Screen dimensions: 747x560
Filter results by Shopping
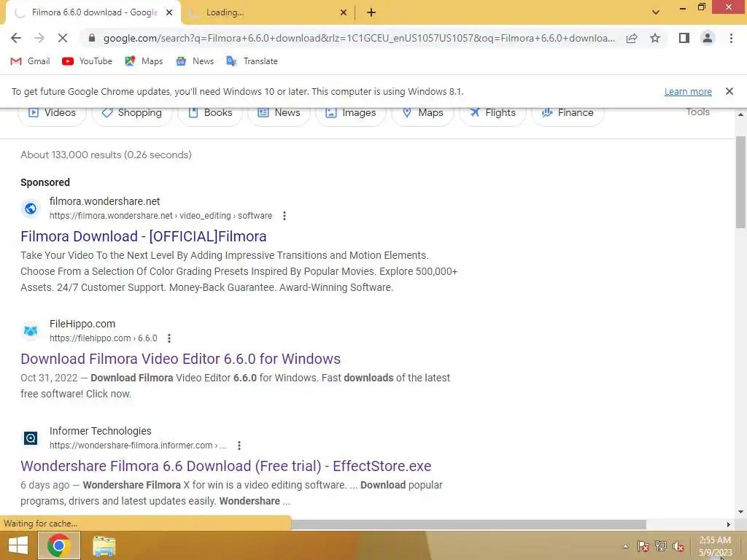coord(132,113)
